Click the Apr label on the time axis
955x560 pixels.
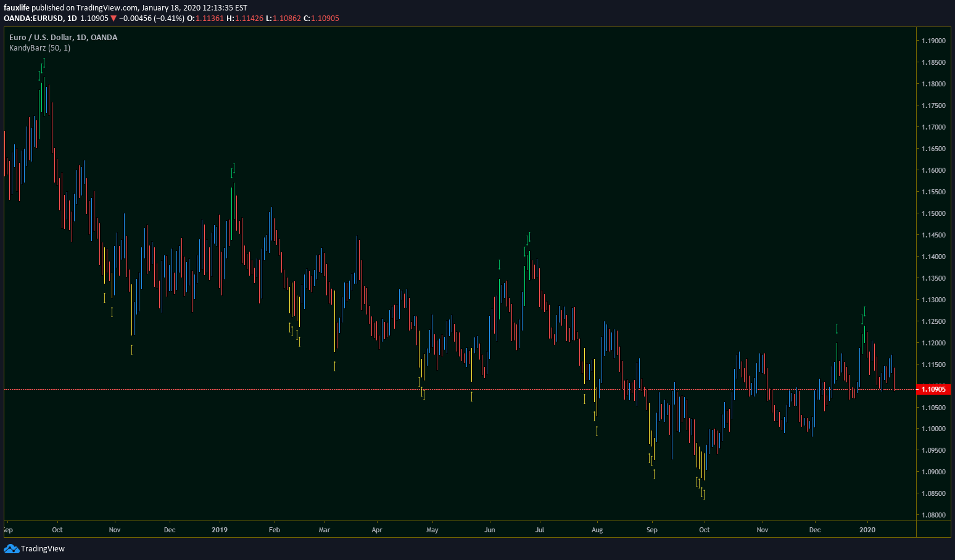pos(377,530)
